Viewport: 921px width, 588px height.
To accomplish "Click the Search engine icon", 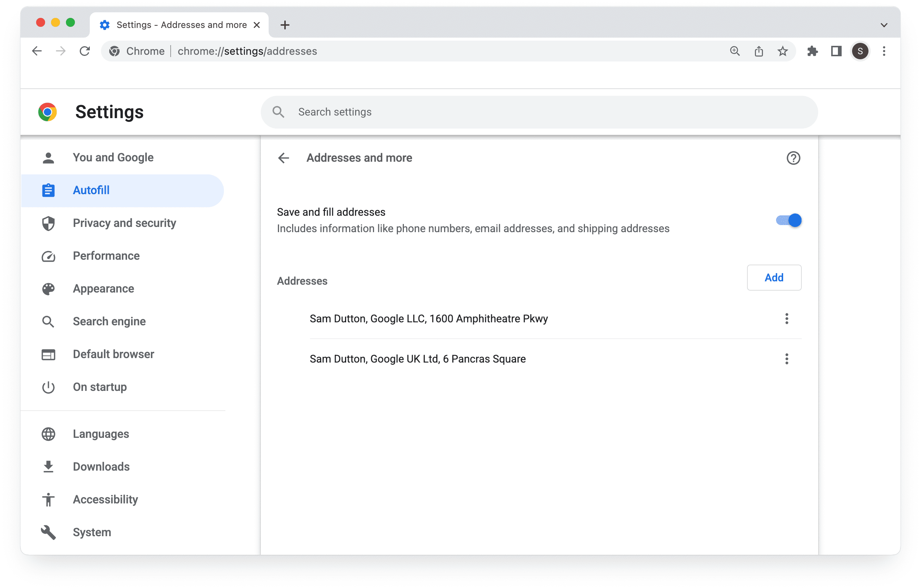I will click(x=49, y=322).
